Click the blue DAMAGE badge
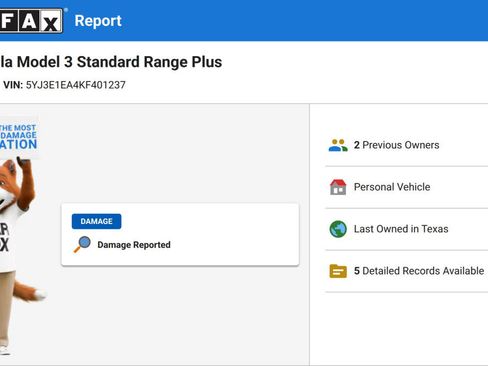Image resolution: width=488 pixels, height=366 pixels. (96, 221)
